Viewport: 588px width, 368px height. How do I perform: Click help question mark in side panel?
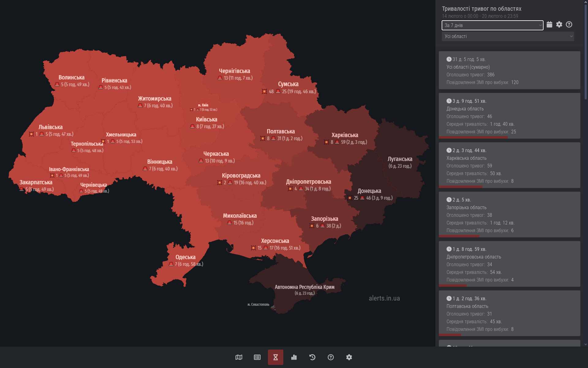pyautogui.click(x=569, y=25)
